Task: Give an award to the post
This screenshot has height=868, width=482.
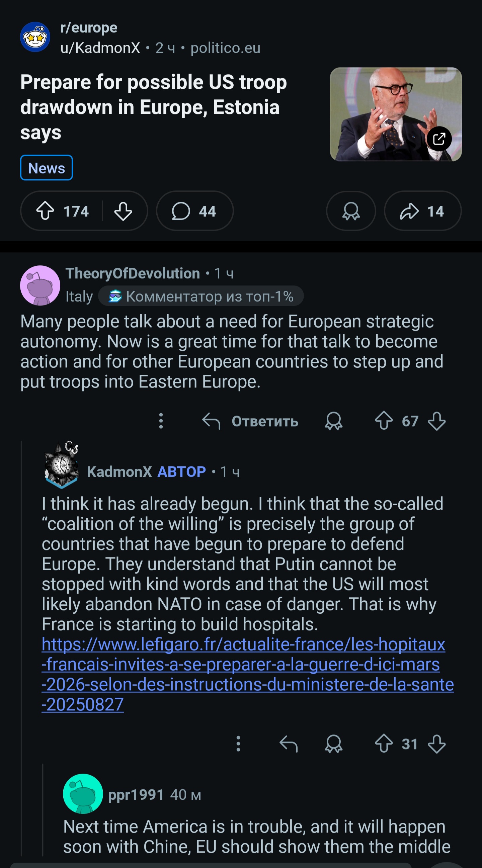Action: [351, 211]
